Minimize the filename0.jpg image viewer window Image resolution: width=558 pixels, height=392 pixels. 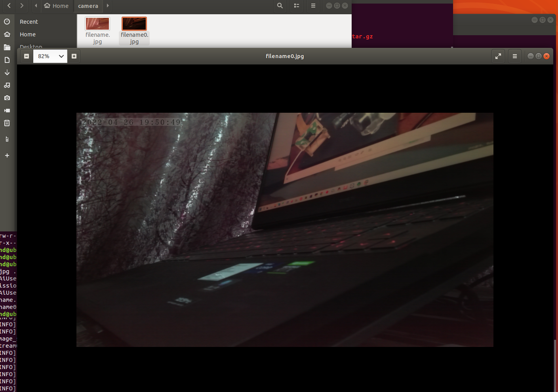[531, 56]
